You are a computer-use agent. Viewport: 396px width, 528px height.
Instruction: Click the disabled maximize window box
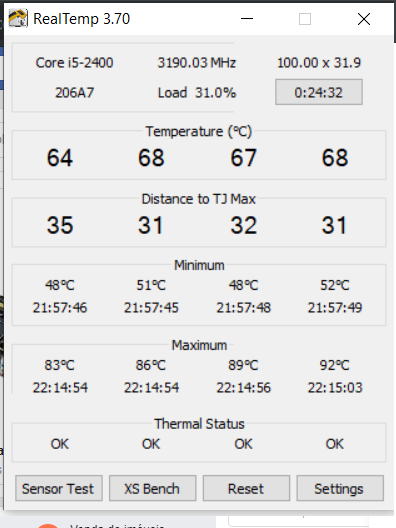click(305, 19)
